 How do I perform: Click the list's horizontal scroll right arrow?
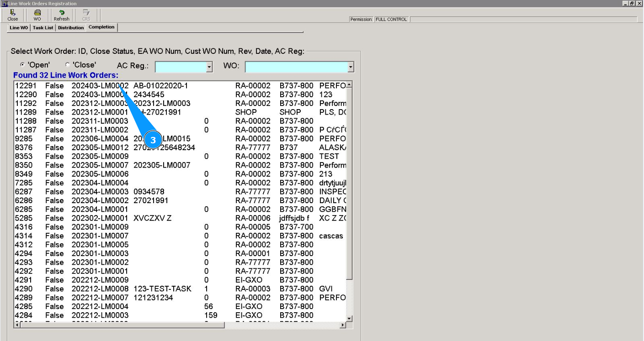343,325
